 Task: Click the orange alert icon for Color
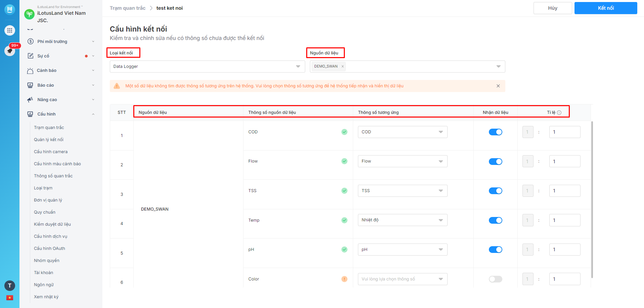344,279
